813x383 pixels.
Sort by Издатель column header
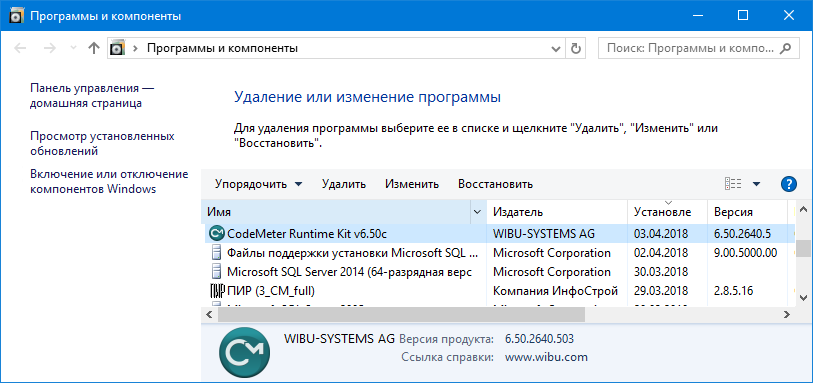557,212
